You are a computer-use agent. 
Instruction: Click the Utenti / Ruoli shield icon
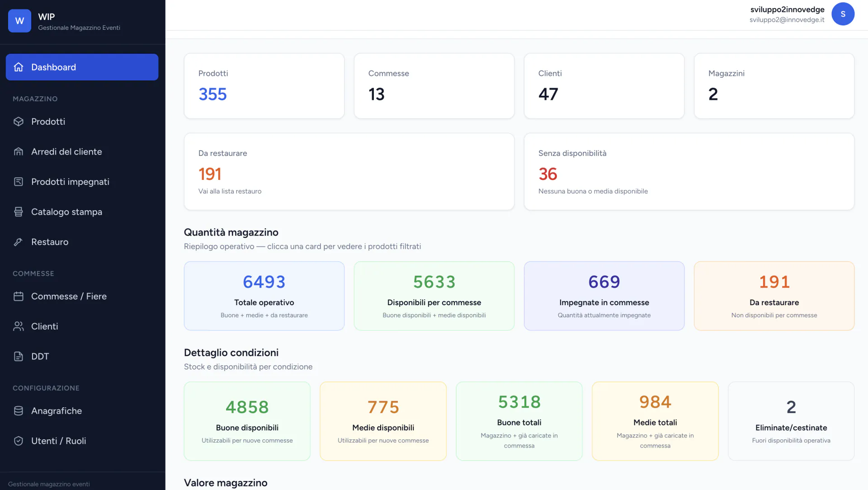click(19, 441)
